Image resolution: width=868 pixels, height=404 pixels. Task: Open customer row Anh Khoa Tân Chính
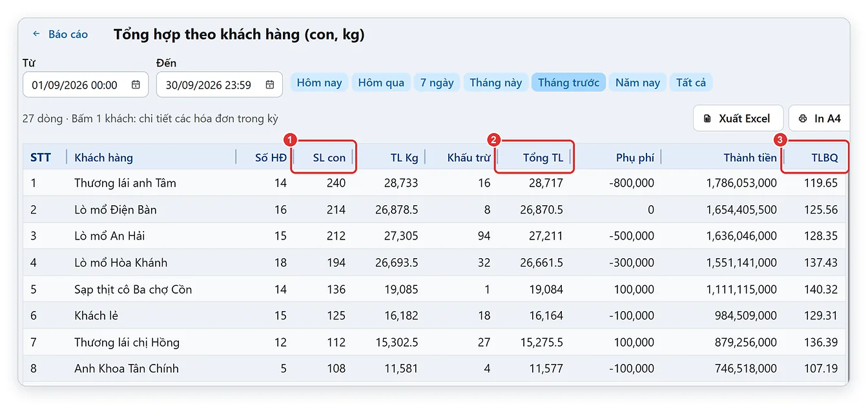tap(434, 369)
